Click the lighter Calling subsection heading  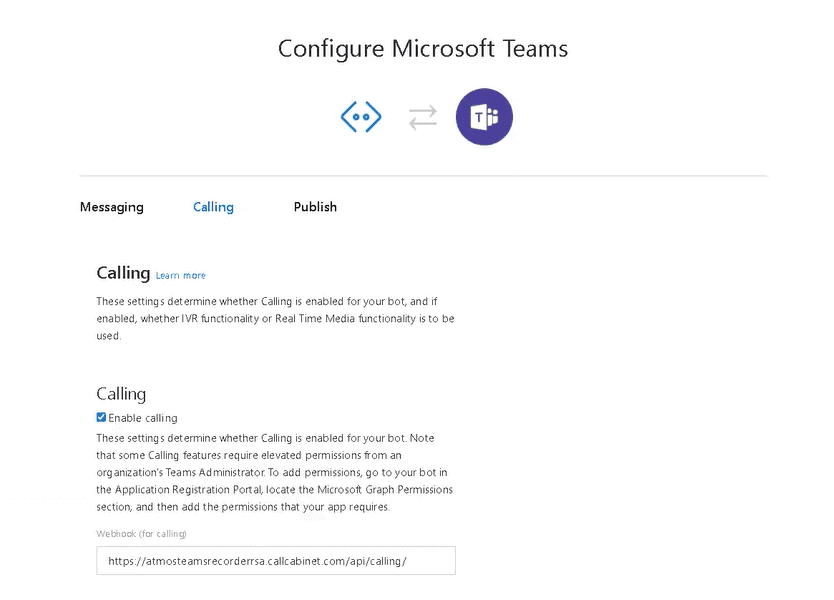click(121, 394)
